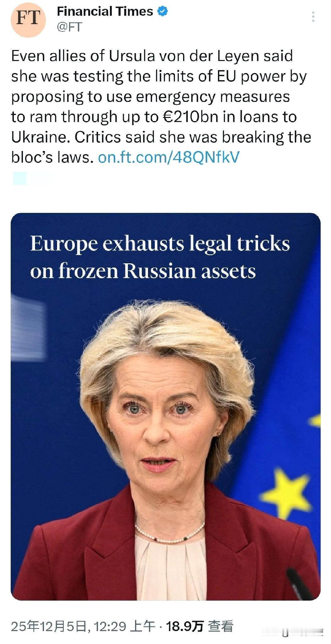Screen dimensions: 331x644
Task: Click the "frozen Russian assets" headline line
Action: pos(143,271)
